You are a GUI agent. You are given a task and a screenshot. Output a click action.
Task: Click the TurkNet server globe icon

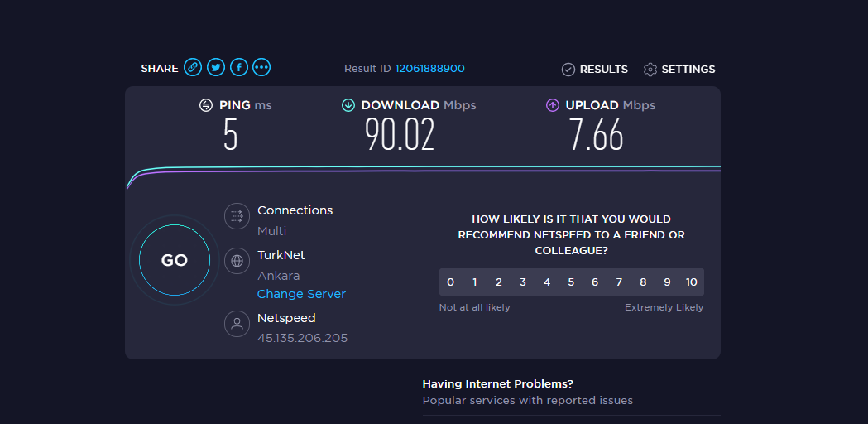[x=237, y=261]
